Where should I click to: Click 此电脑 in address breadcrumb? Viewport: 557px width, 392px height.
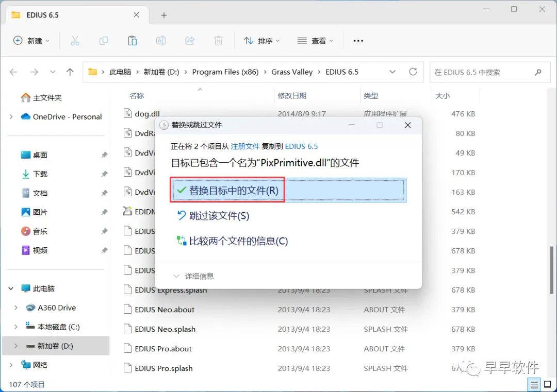(x=120, y=72)
